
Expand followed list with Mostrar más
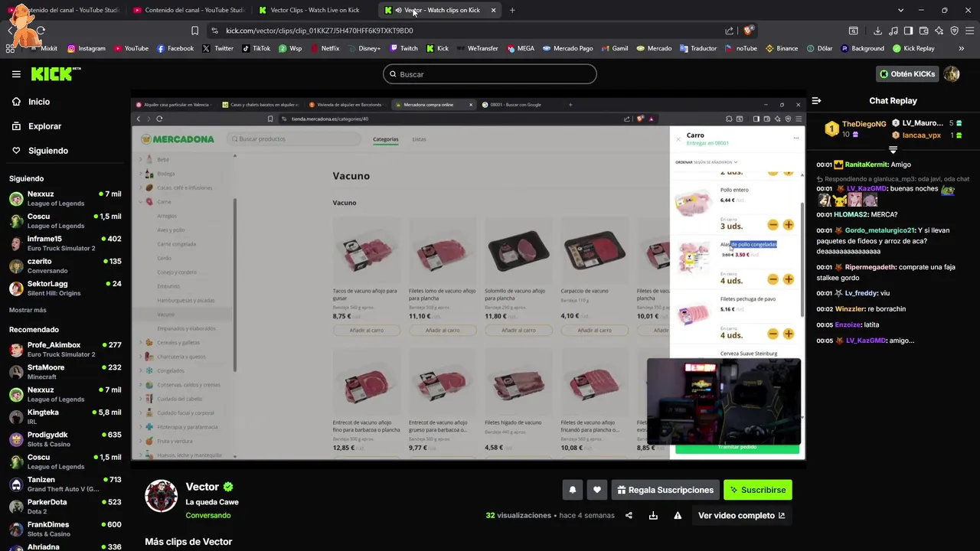click(28, 310)
